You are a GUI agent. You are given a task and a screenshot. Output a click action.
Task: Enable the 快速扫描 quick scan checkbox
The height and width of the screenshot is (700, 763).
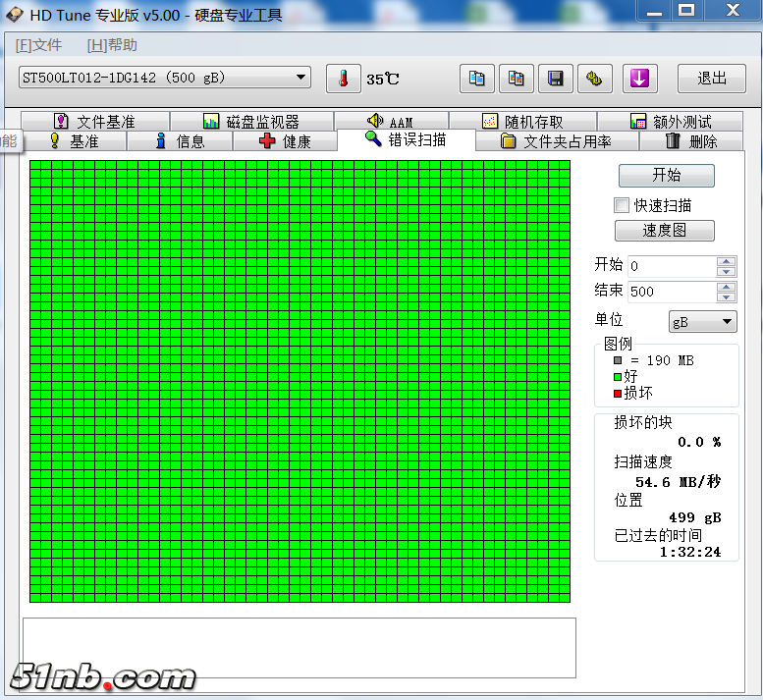pyautogui.click(x=621, y=205)
